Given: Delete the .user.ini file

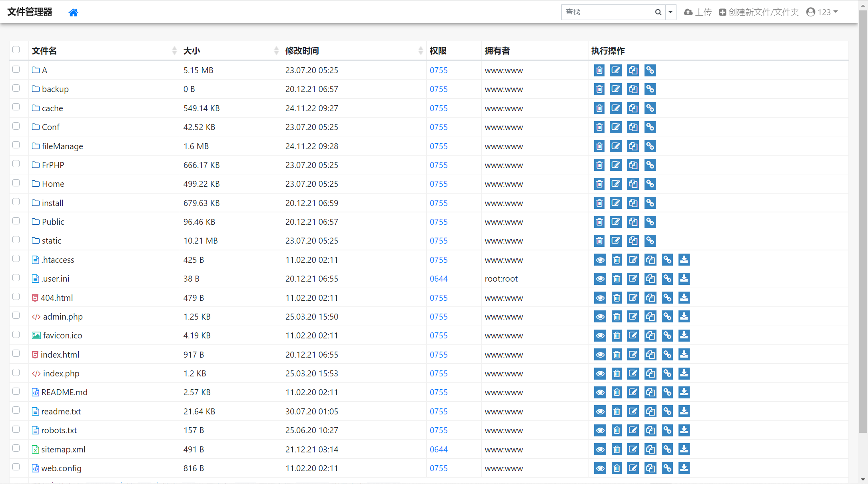Looking at the screenshot, I should click(x=617, y=279).
